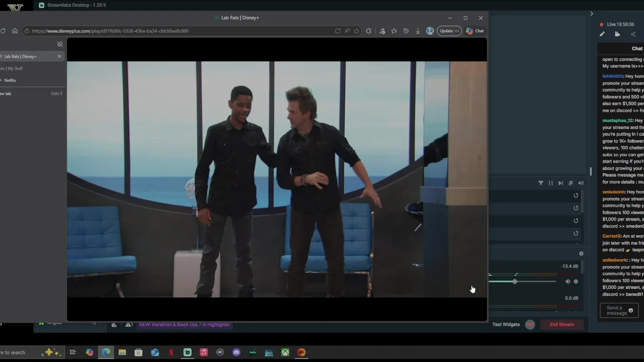644x362 pixels.
Task: Open audio source settings gear
Action: coord(576,282)
